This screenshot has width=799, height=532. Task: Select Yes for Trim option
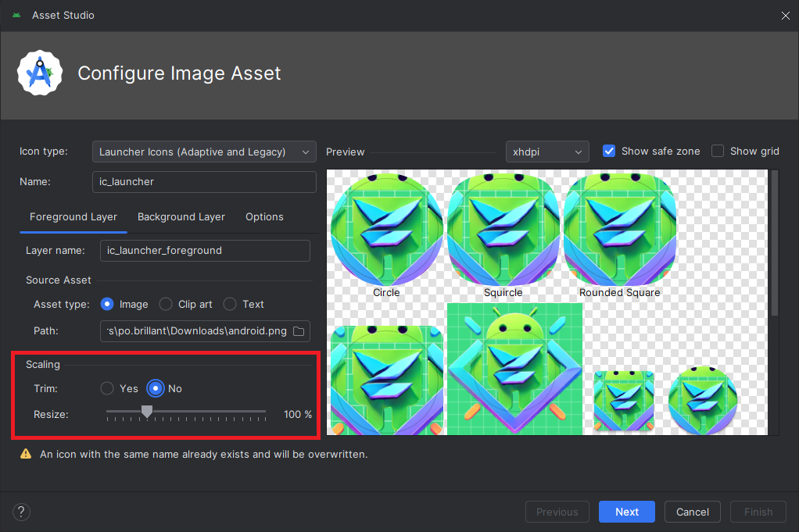(107, 388)
